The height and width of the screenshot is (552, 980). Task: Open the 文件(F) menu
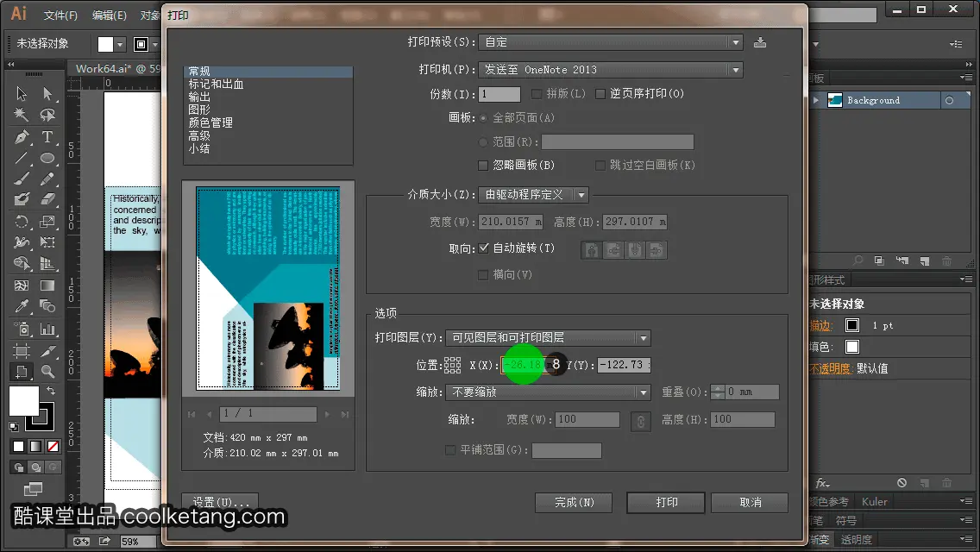(60, 15)
